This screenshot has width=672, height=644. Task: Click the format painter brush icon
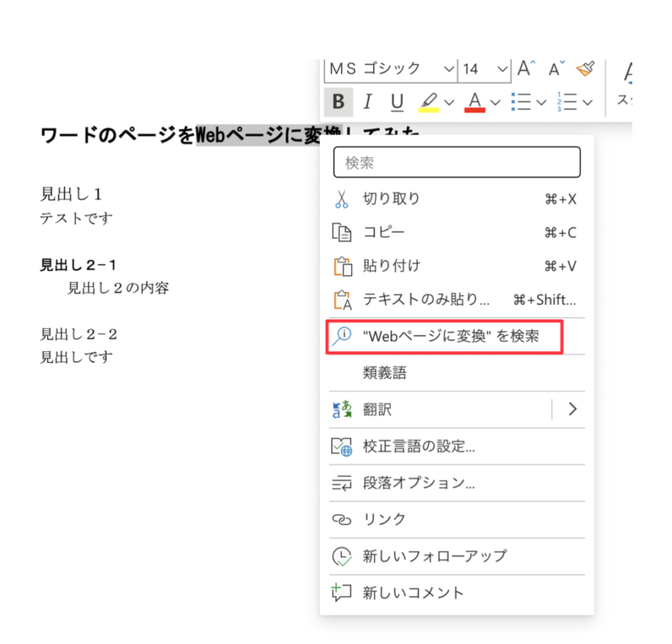pos(586,68)
